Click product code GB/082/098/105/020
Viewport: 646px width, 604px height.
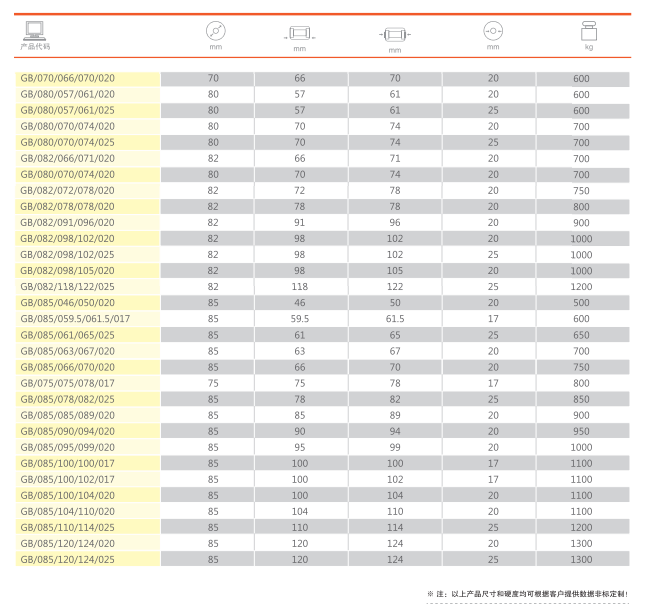68,270
